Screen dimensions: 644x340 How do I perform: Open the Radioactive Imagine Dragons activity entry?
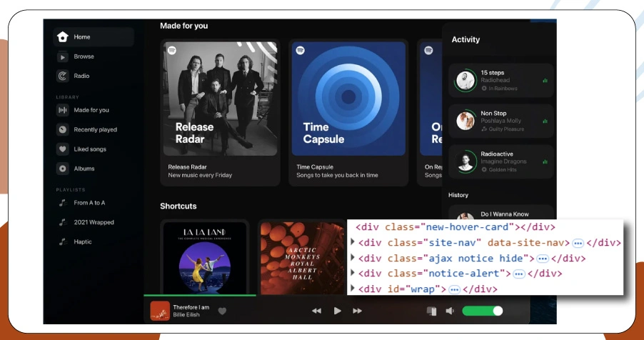[x=500, y=161]
